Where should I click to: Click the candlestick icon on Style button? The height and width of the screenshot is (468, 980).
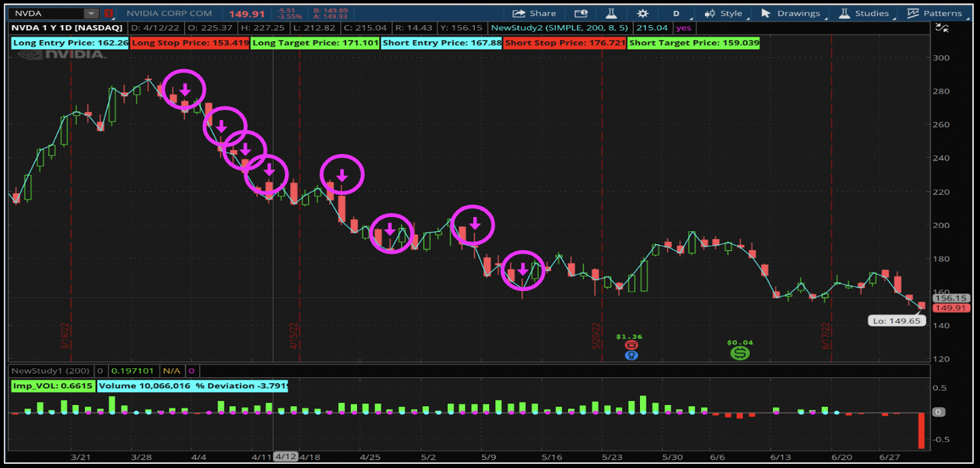pyautogui.click(x=711, y=13)
